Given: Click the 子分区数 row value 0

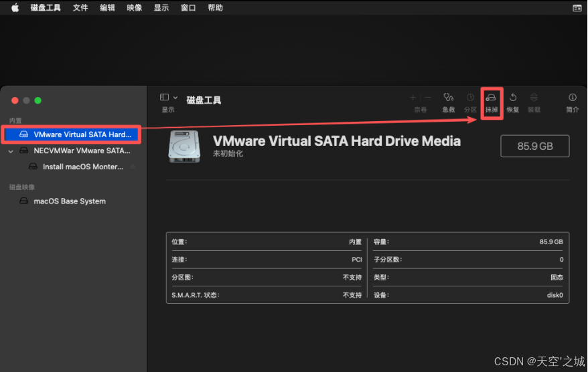Looking at the screenshot, I should [561, 259].
